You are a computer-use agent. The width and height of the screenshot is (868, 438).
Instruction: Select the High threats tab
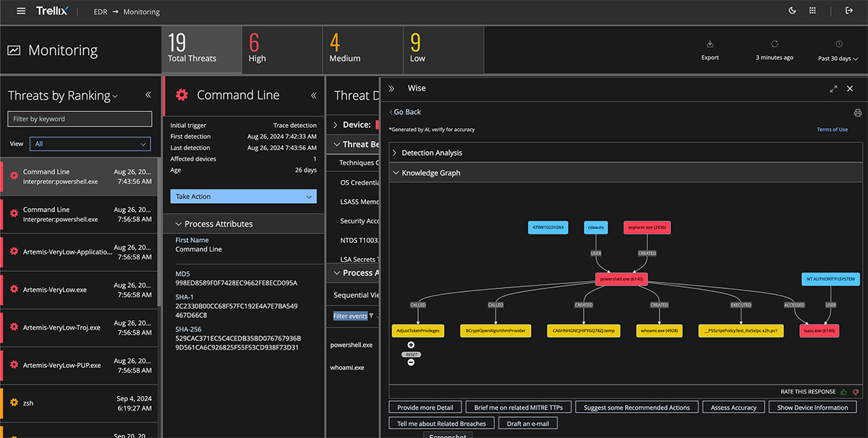pos(282,49)
